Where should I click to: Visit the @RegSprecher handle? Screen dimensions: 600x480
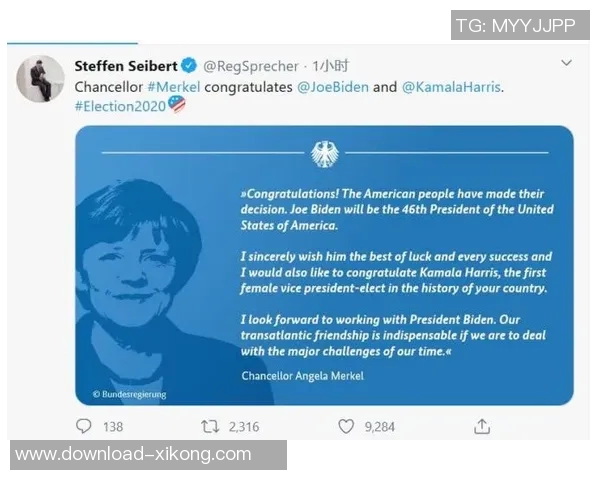[250, 66]
